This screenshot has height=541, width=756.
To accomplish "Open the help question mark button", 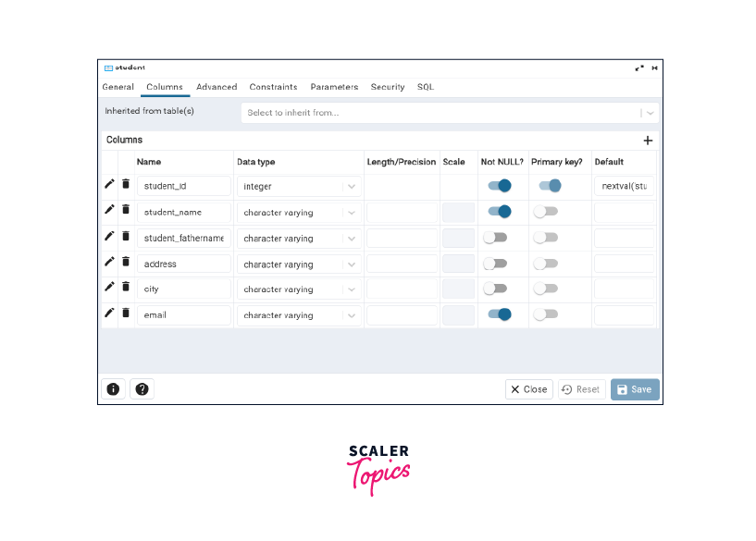I will (x=142, y=389).
